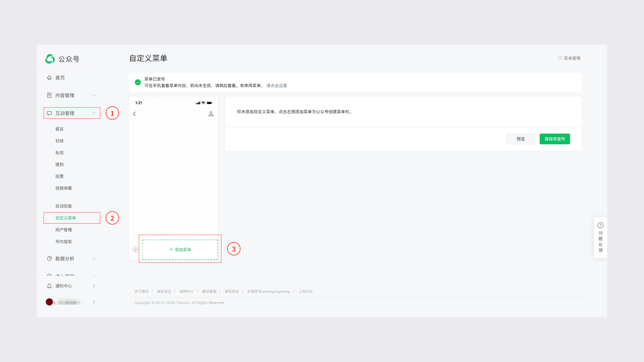Click the help icon beside 菜单管理
The height and width of the screenshot is (362, 644).
coord(560,58)
